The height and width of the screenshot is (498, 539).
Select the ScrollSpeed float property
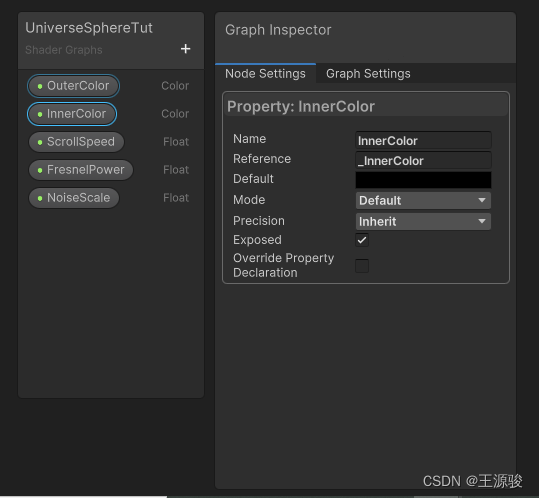point(76,142)
